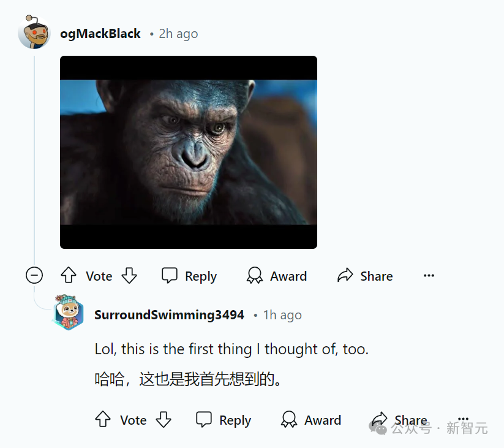Click the Award ribbon icon on SurroundSwimming3494's reply

click(289, 419)
